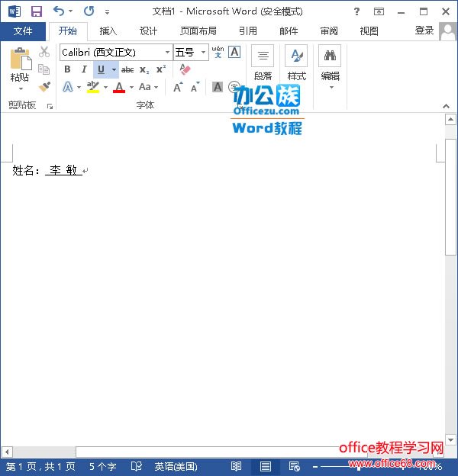The image size is (458, 476).
Task: Collapse the ribbon with chevron
Action: (x=446, y=106)
